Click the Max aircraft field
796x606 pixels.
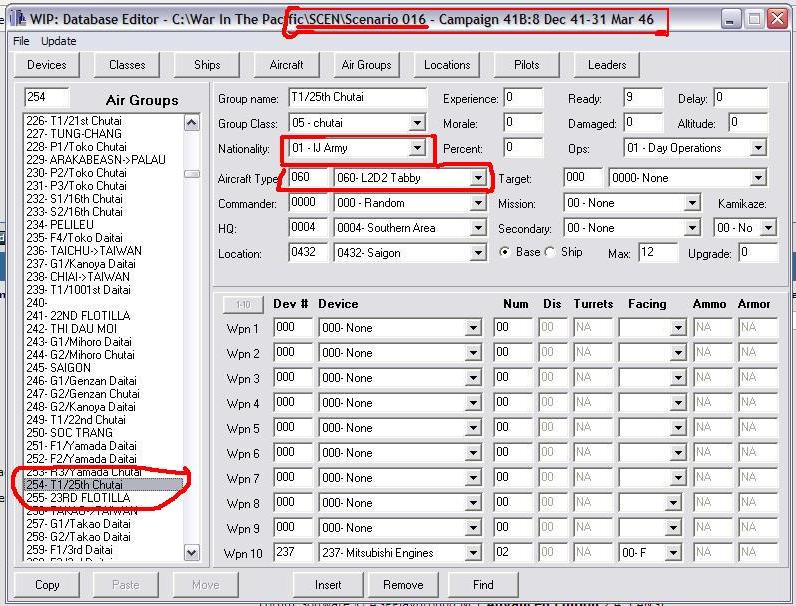[658, 252]
